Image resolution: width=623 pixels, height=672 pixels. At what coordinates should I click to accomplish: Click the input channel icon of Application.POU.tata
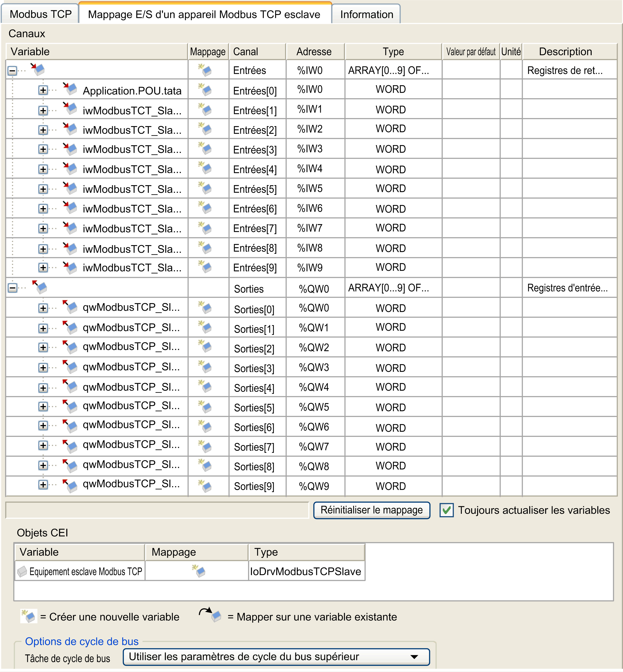pos(70,89)
